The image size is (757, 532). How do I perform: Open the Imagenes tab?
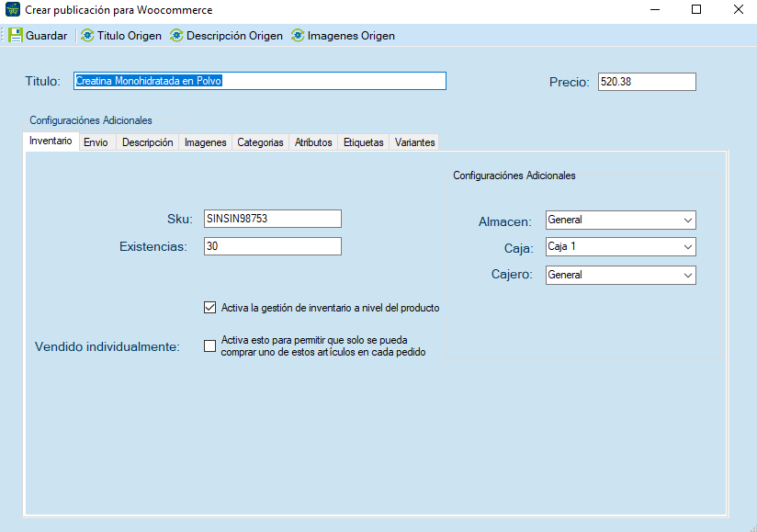coord(205,142)
